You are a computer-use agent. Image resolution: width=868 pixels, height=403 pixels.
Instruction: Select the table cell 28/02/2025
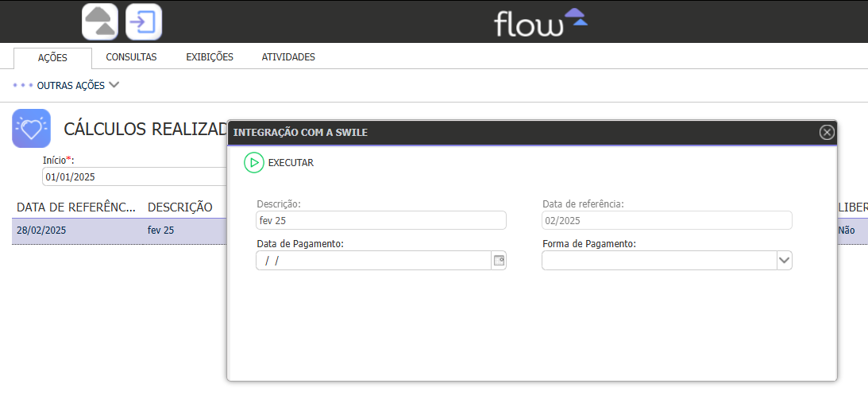tap(41, 230)
